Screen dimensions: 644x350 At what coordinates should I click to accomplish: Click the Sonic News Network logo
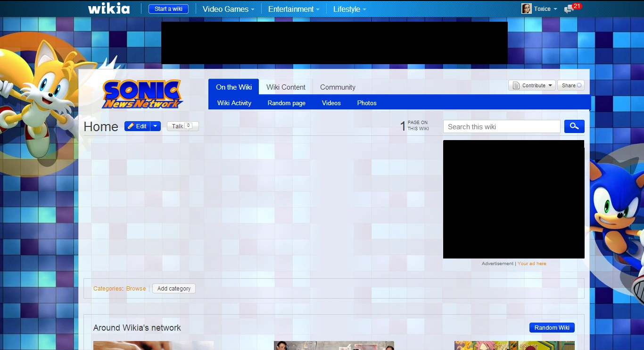click(142, 94)
